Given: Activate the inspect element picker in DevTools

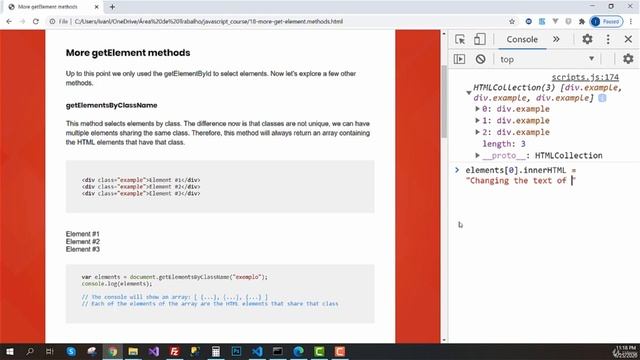Looking at the screenshot, I should tap(460, 39).
